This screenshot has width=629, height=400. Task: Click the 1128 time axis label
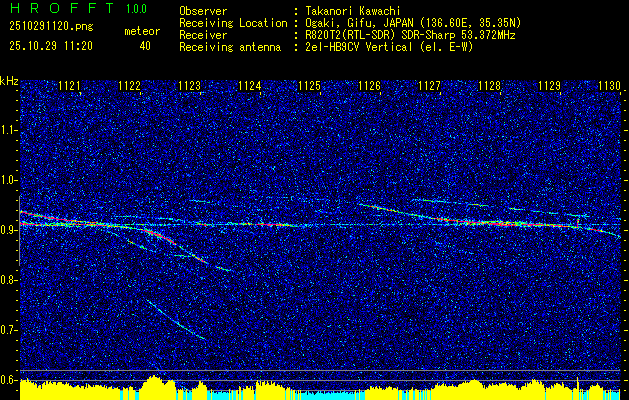pos(490,86)
